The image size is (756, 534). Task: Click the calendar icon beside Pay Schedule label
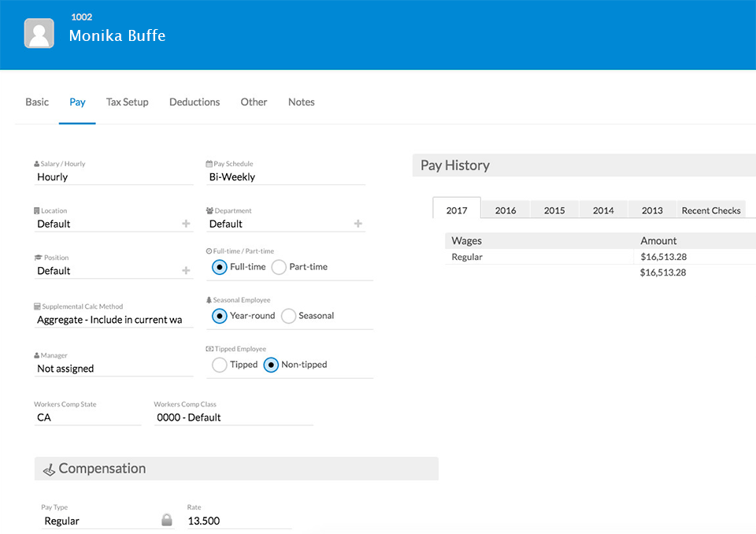coord(209,164)
